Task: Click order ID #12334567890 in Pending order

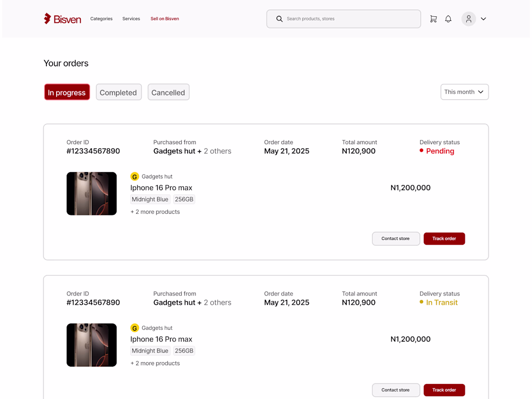Action: [93, 151]
